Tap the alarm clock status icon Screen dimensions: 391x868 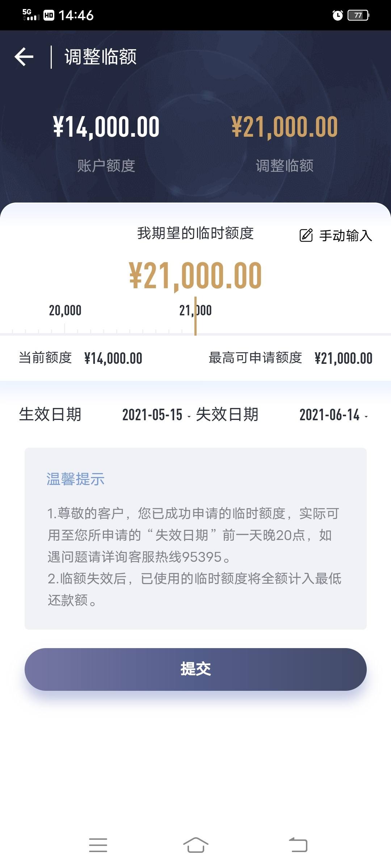(337, 15)
